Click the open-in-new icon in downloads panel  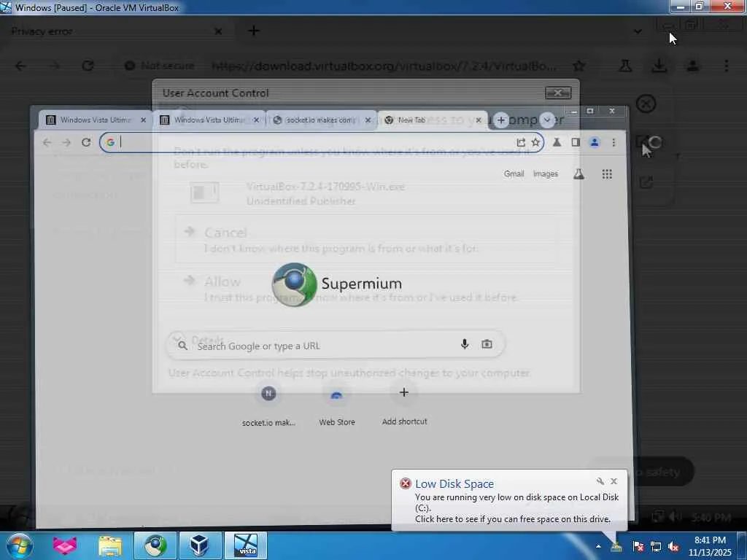[646, 182]
